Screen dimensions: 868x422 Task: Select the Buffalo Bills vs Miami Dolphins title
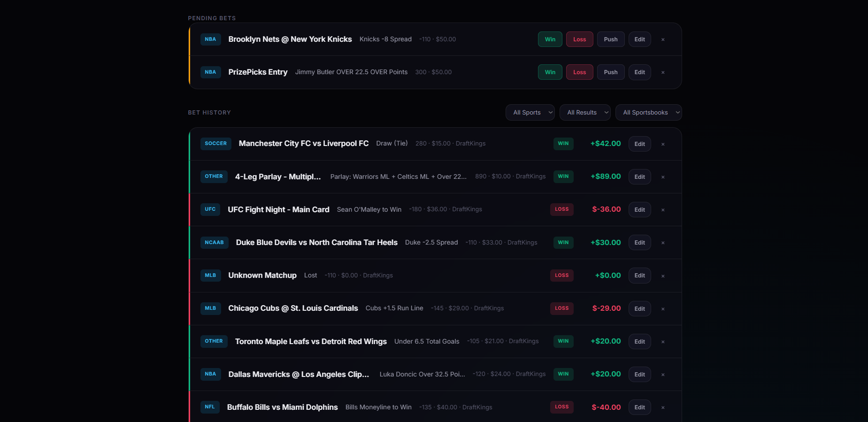coord(283,407)
